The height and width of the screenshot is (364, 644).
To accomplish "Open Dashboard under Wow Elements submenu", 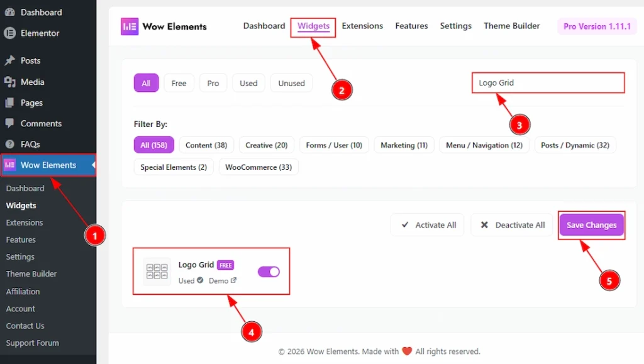I will click(x=25, y=189).
